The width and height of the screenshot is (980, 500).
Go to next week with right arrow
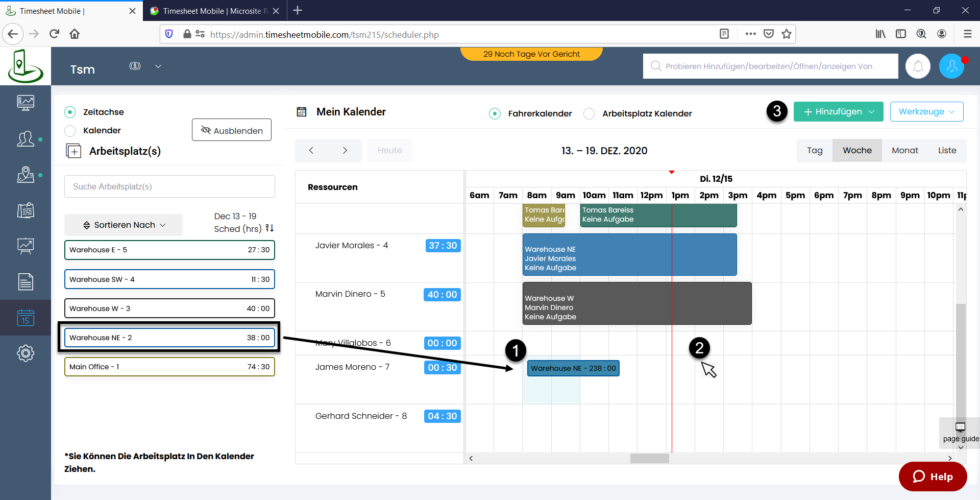(x=345, y=151)
